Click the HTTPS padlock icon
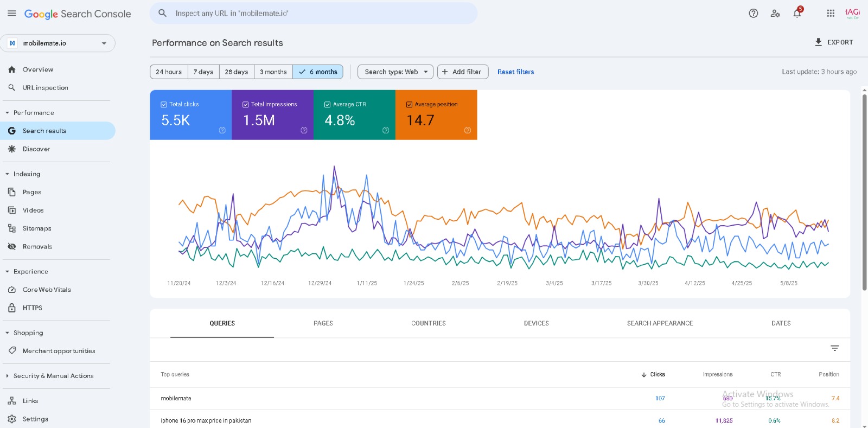The width and height of the screenshot is (868, 428). [x=12, y=308]
